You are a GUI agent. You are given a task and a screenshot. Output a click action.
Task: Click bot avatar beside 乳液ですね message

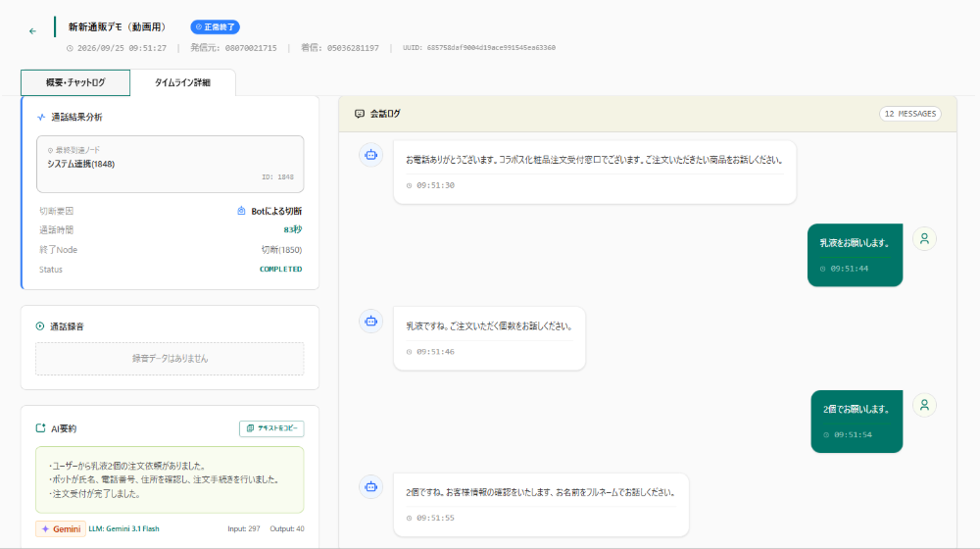(370, 321)
